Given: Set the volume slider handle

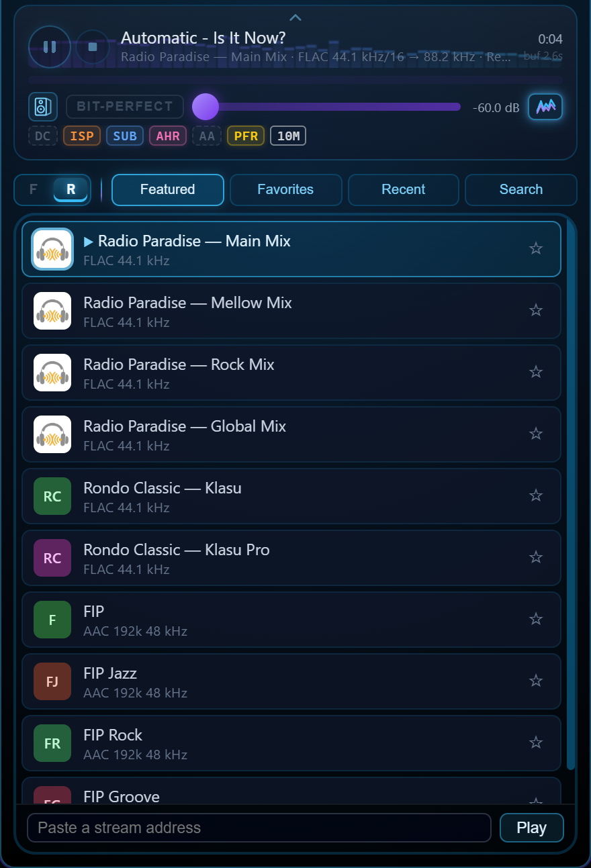Looking at the screenshot, I should 206,107.
